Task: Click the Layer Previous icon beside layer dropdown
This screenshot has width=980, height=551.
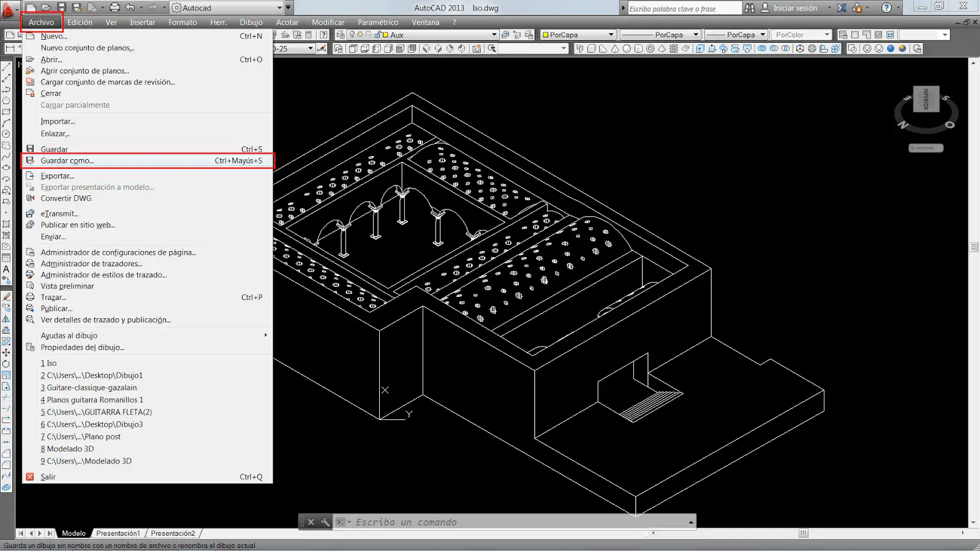Action: [x=518, y=35]
